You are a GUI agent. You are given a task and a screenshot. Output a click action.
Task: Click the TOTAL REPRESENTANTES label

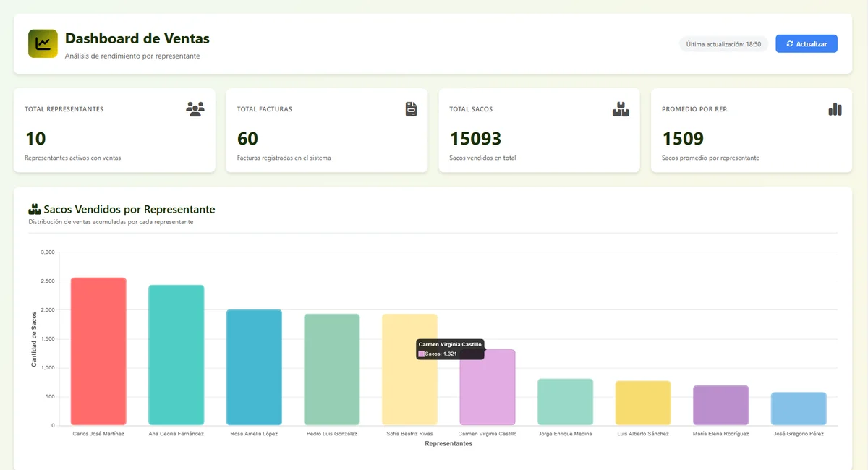(64, 109)
